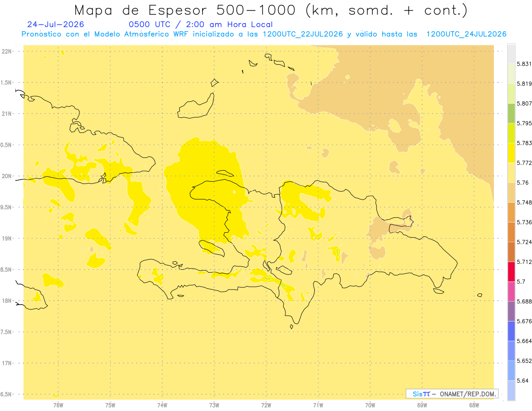Click the 68W longitude label

pos(474,405)
